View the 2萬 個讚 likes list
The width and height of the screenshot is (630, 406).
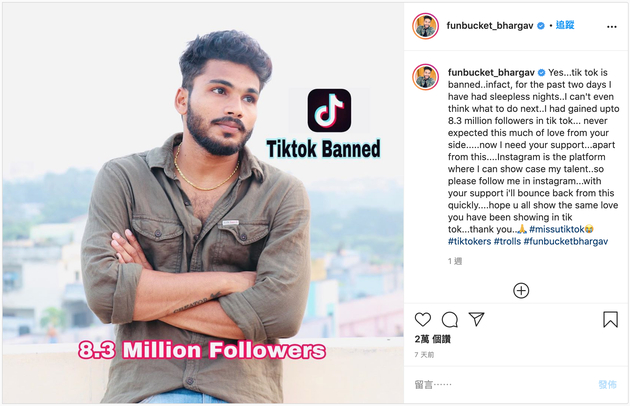433,339
